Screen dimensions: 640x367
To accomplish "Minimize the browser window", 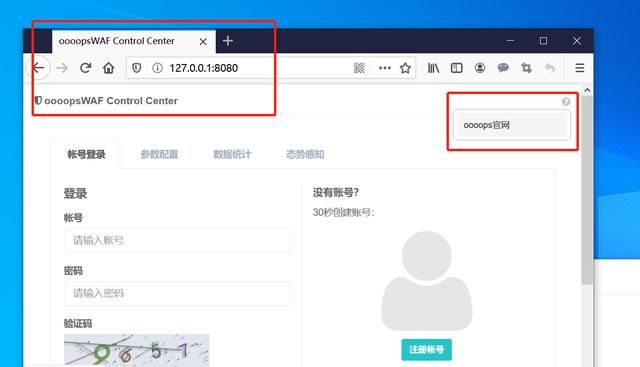I will pos(510,41).
